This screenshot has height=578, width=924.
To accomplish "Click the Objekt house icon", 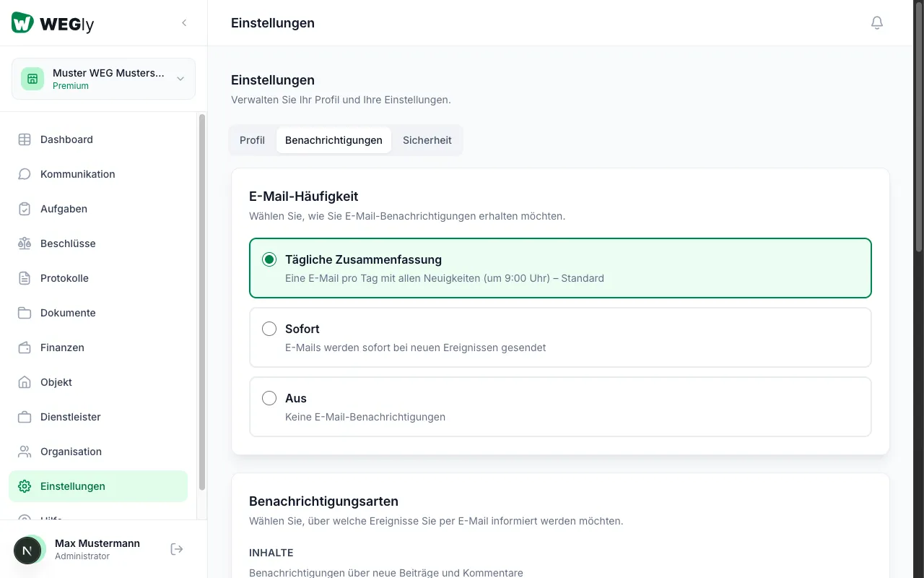I will (25, 382).
